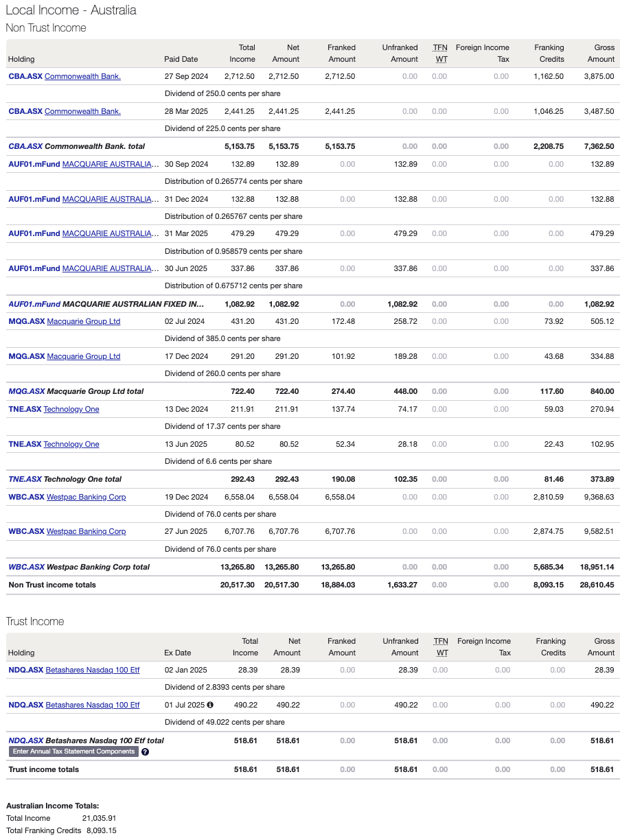
Task: Click the TFN WT column header tooltip
Action: coord(439,53)
